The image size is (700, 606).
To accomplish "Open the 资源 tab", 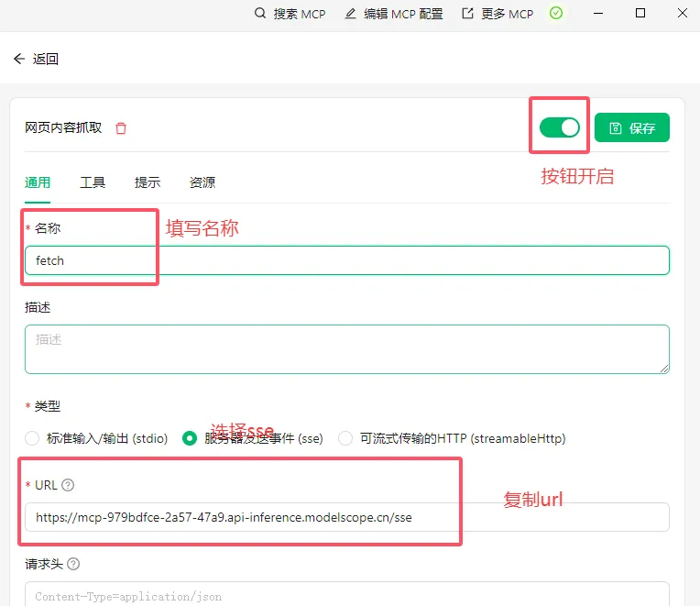I will tap(202, 182).
